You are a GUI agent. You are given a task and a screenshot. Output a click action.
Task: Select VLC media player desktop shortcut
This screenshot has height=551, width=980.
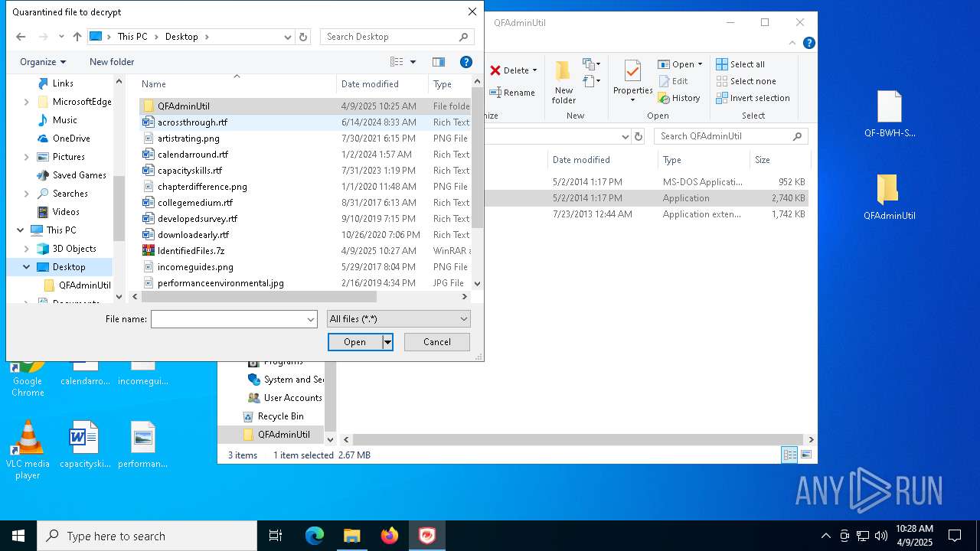pos(28,451)
